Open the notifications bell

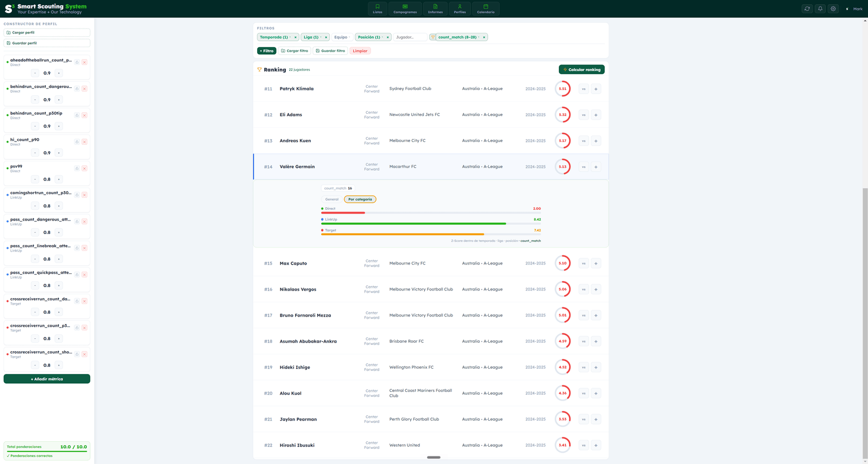820,9
